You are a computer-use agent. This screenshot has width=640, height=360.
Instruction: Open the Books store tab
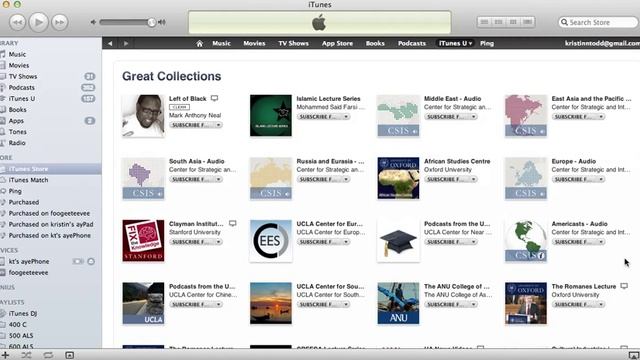pyautogui.click(x=375, y=43)
